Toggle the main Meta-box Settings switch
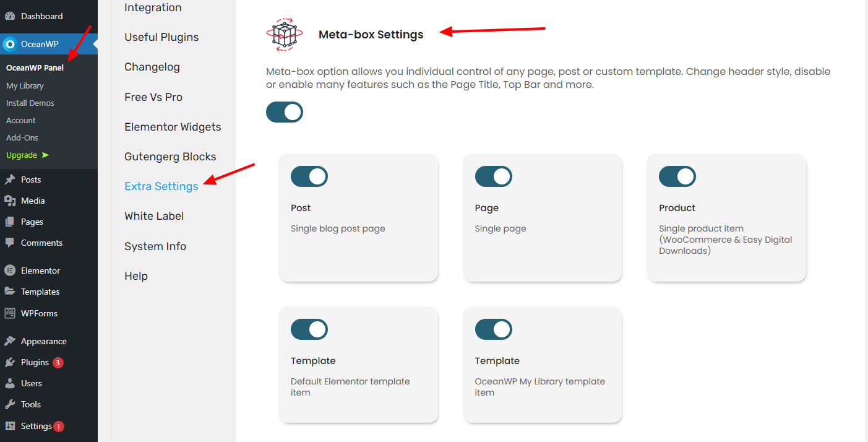Viewport: 868px width, 442px height. point(285,112)
